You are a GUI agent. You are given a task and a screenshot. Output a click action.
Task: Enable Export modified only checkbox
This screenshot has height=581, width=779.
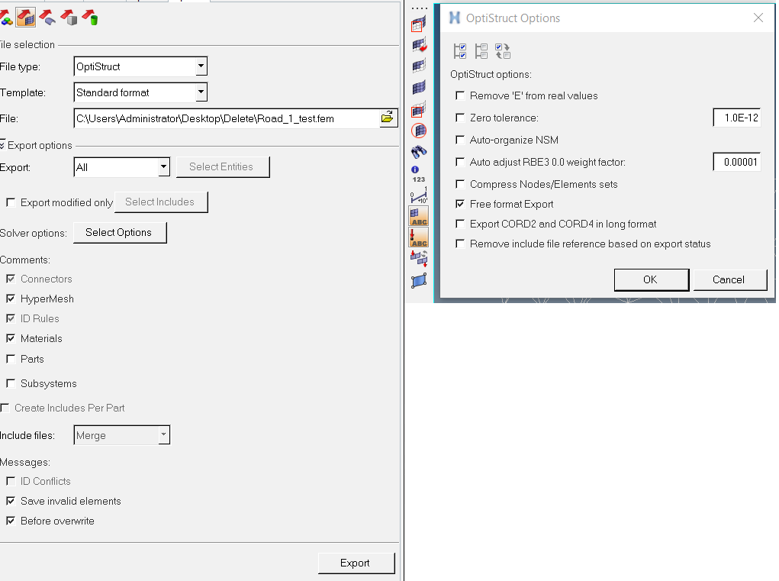tap(10, 202)
